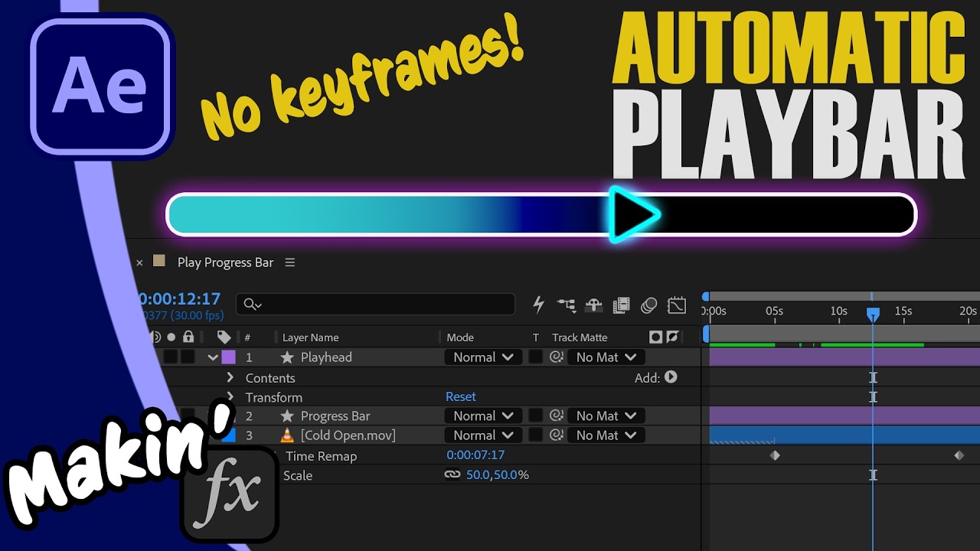Enable Frame Blending filmstrip icon

tap(621, 305)
